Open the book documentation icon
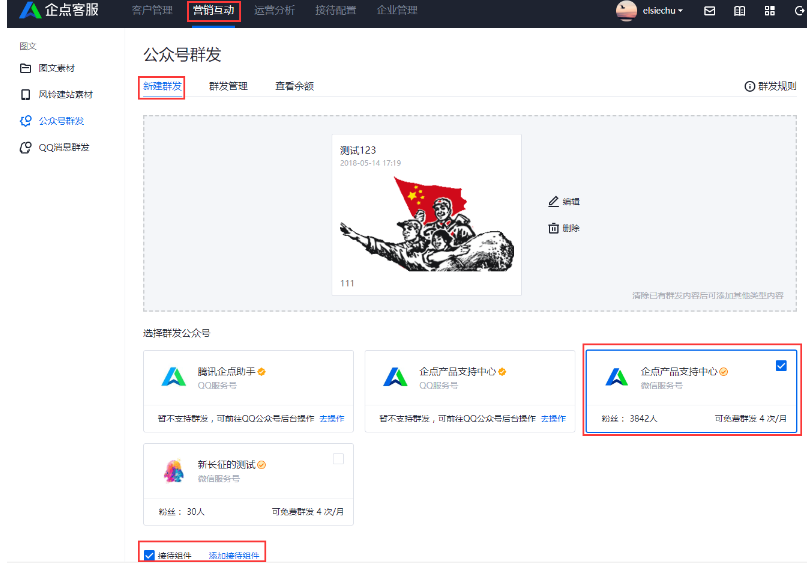The height and width of the screenshot is (563, 808). (739, 11)
